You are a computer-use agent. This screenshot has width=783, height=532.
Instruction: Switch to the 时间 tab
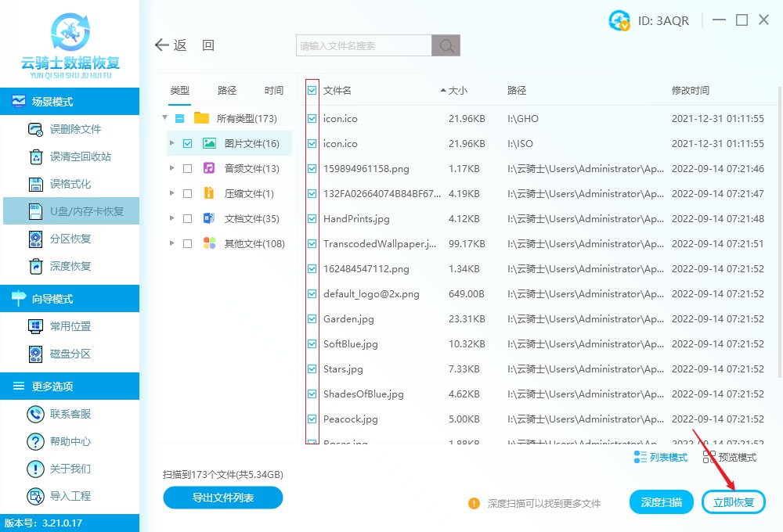coord(273,90)
